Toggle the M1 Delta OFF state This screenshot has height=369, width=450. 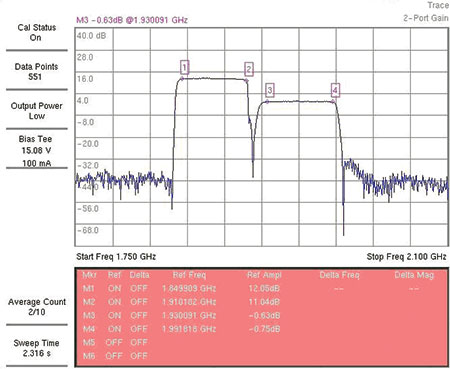[139, 288]
